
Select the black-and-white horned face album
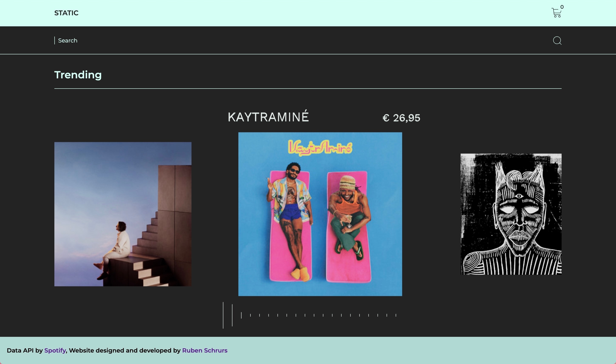pos(511,214)
